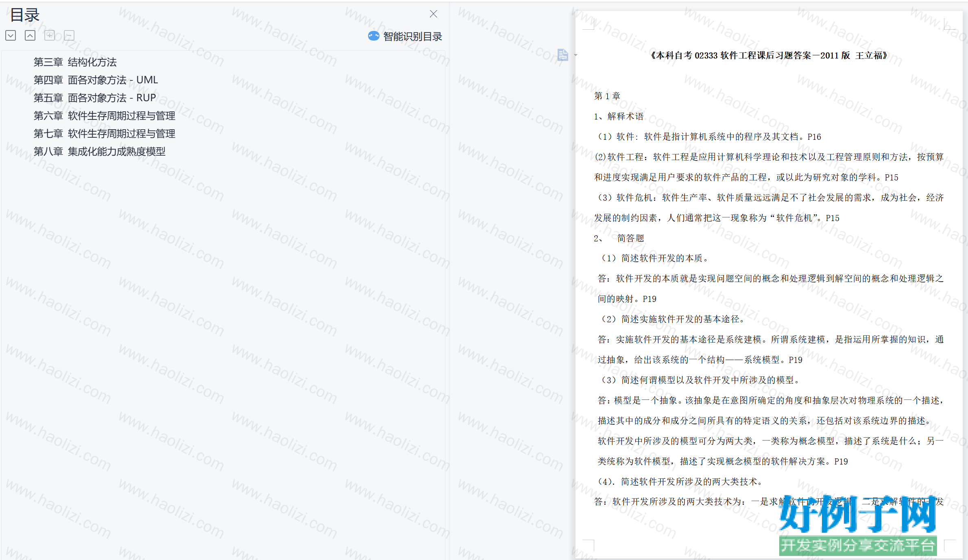
Task: Open the document page icon beside the title
Action: pyautogui.click(x=563, y=54)
